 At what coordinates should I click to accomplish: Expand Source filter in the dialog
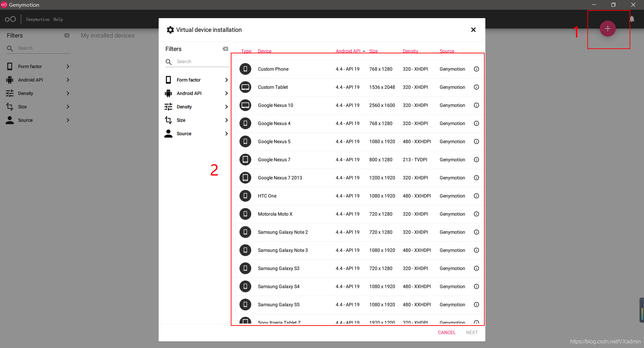point(197,134)
